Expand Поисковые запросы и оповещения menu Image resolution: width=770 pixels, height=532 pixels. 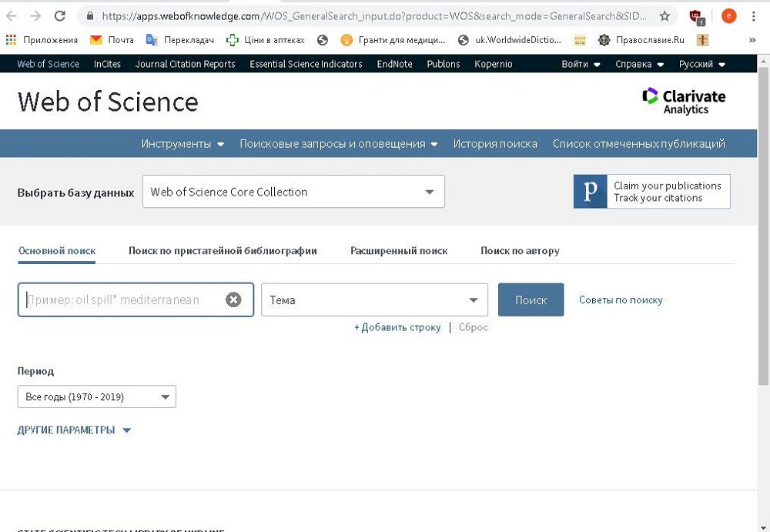(x=338, y=144)
